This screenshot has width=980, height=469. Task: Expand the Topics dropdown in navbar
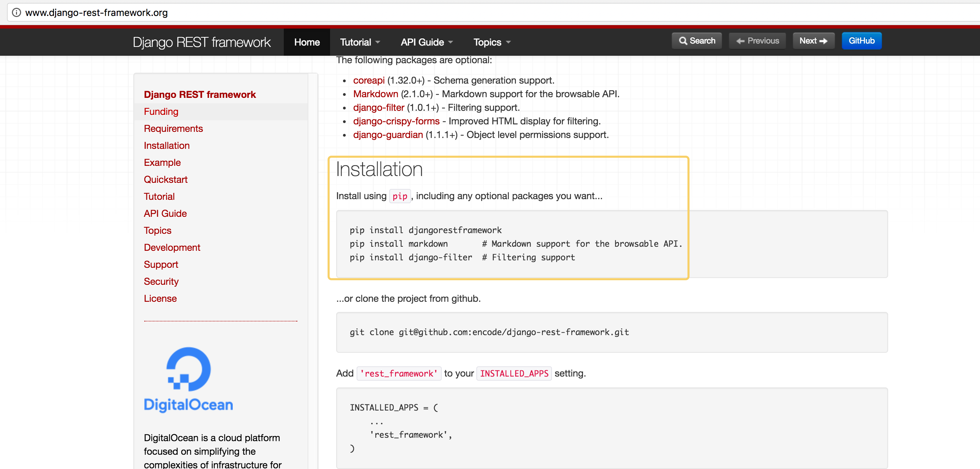pos(491,42)
